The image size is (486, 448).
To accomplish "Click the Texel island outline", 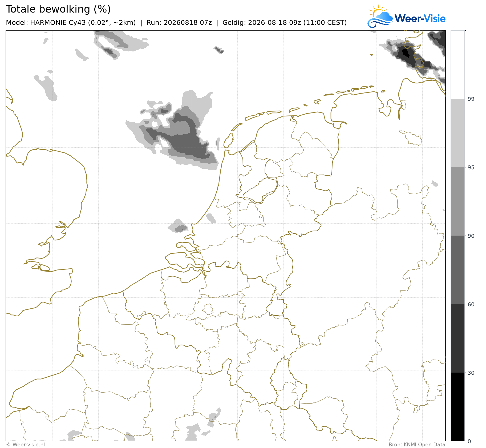I will click(228, 140).
